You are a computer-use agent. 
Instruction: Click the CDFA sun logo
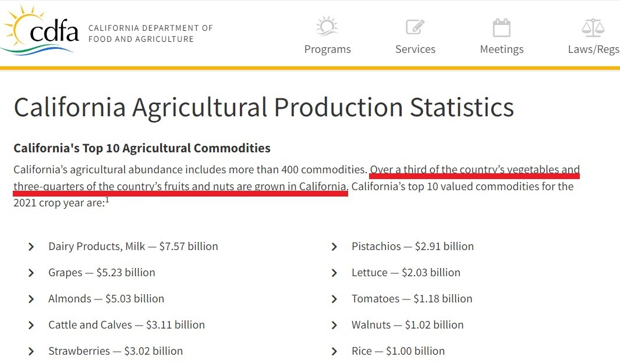[40, 30]
